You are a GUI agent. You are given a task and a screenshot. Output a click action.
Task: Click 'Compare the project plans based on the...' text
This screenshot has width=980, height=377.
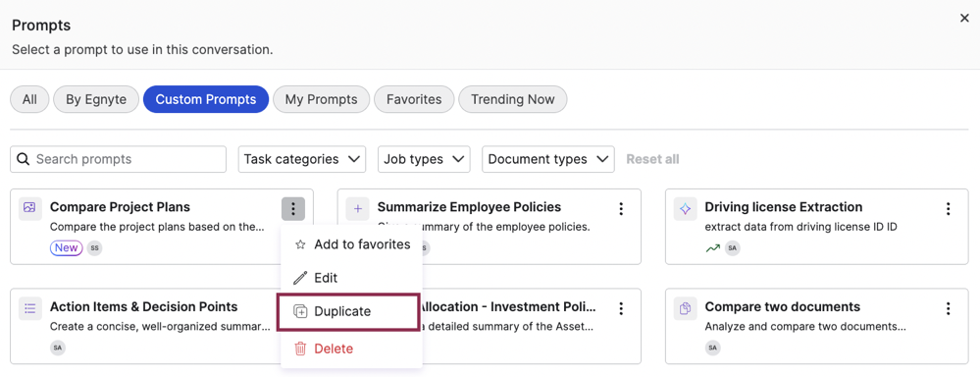(x=157, y=227)
